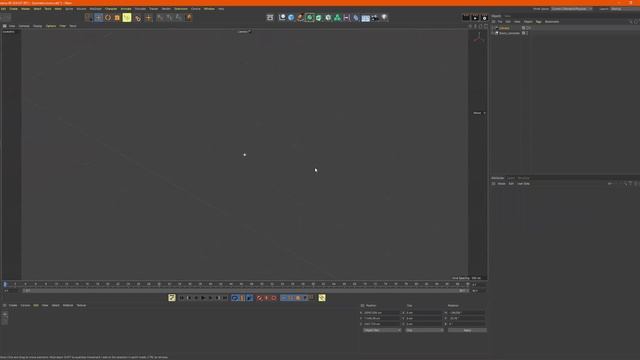Open the Node Space dropdown
This screenshot has height=360, width=640.
click(x=571, y=9)
